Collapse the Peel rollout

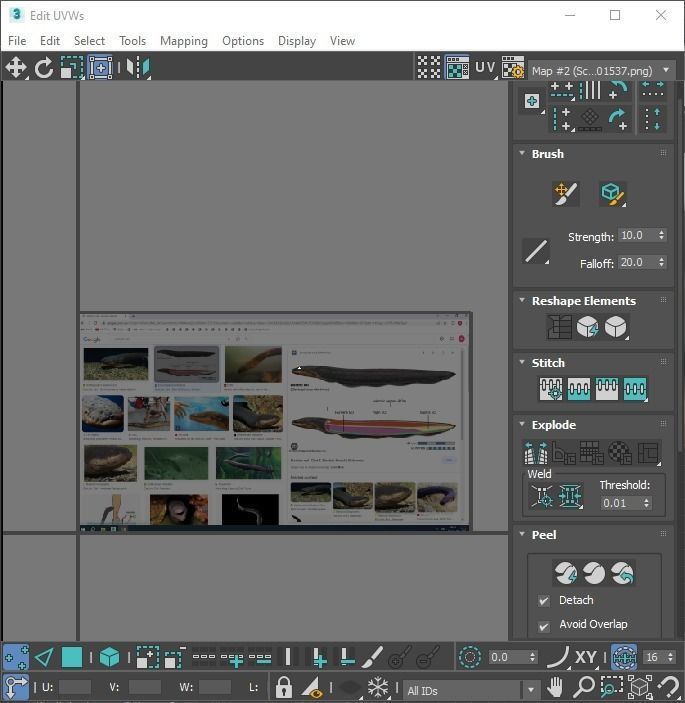tap(522, 534)
